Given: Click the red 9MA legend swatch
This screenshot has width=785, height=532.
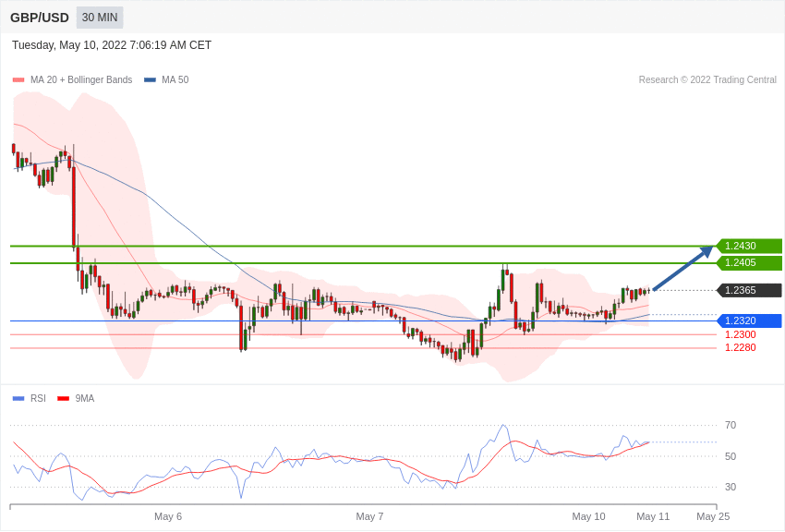Looking at the screenshot, I should [x=64, y=399].
